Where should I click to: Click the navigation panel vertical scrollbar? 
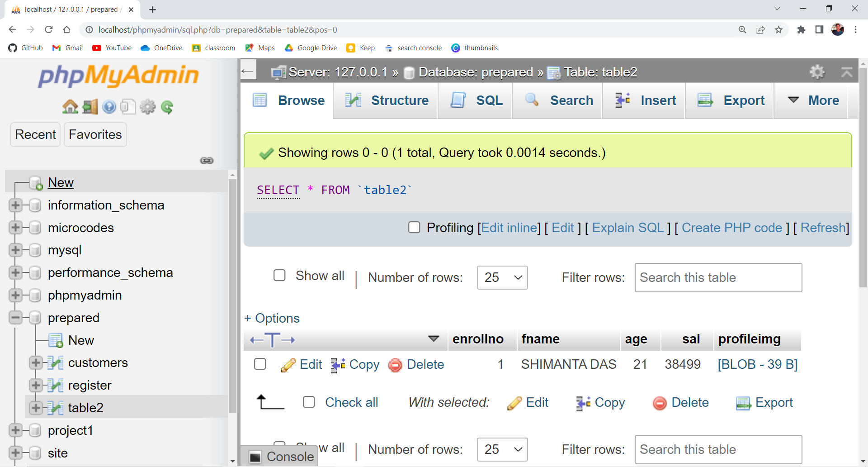(x=232, y=294)
